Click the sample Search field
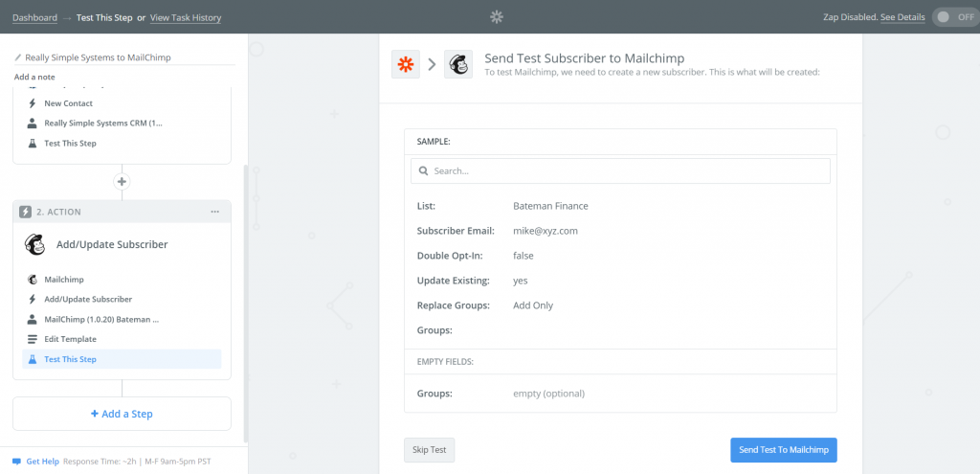Screen dimensions: 980x474 (620, 170)
